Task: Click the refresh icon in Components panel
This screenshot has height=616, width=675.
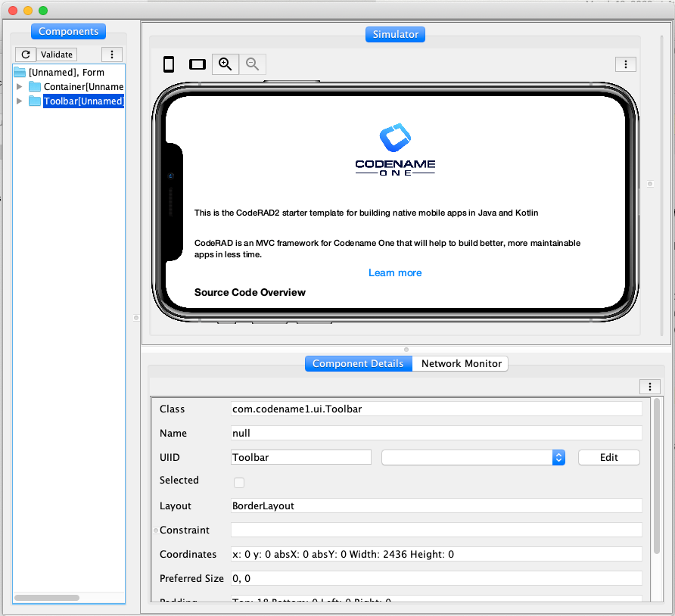Action: coord(25,54)
